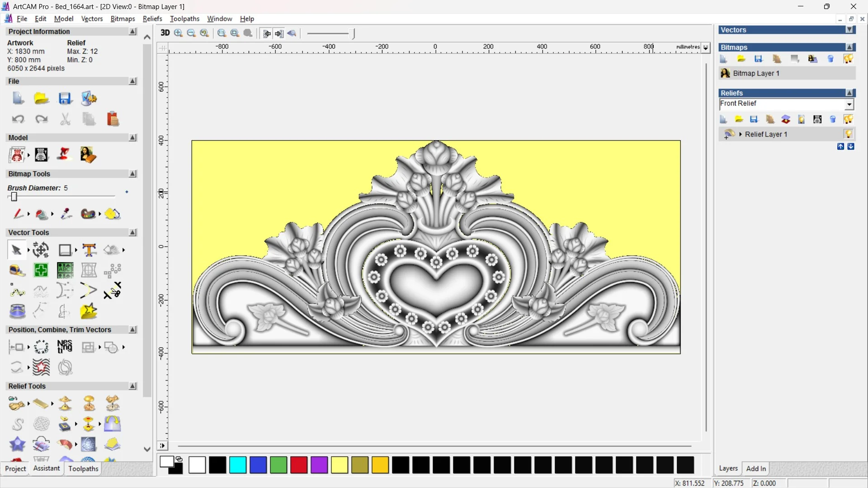The image size is (868, 488).
Task: Select the Bitmap Layer 1 entry
Action: click(x=756, y=73)
